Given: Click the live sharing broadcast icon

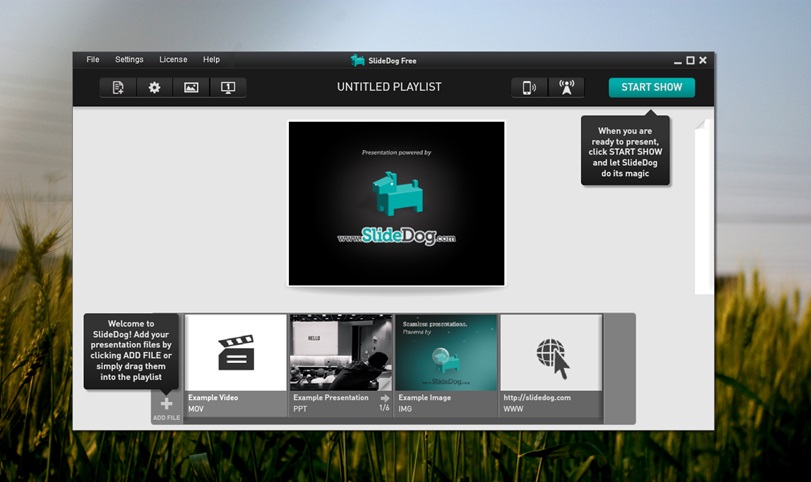Looking at the screenshot, I should tap(566, 87).
